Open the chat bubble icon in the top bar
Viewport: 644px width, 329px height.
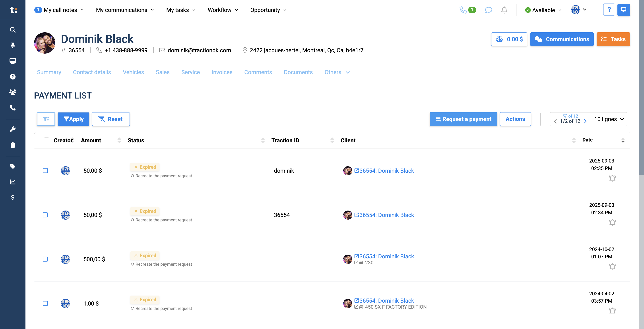click(x=489, y=10)
